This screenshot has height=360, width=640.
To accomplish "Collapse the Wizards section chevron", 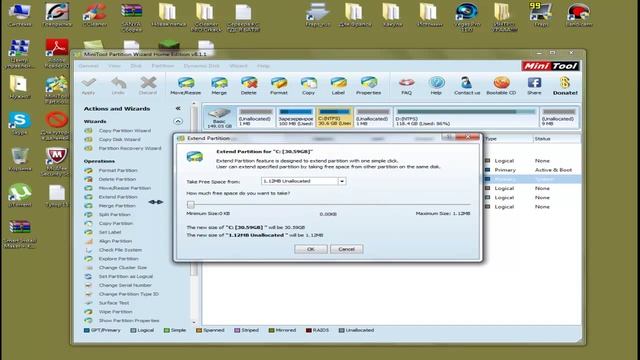I will [x=178, y=121].
